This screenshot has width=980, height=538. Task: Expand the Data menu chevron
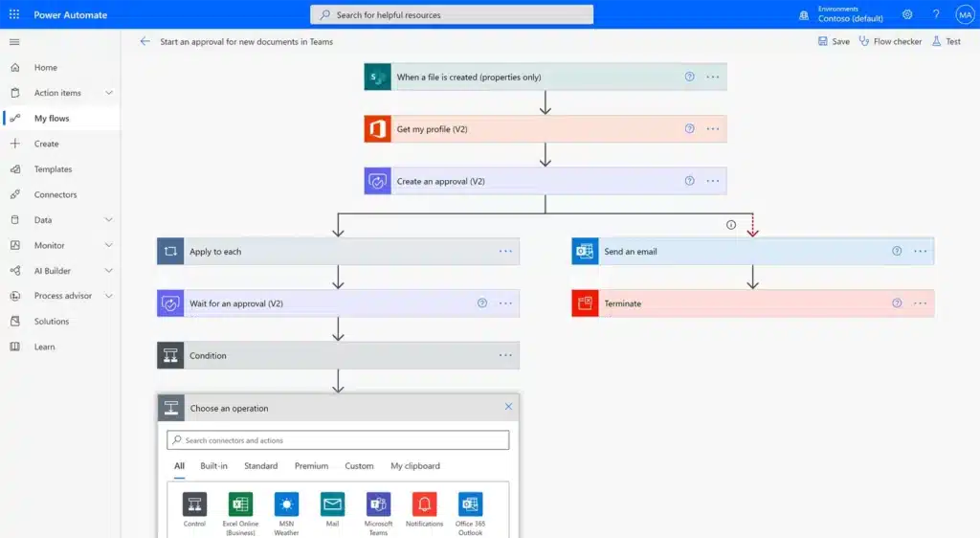[109, 220]
